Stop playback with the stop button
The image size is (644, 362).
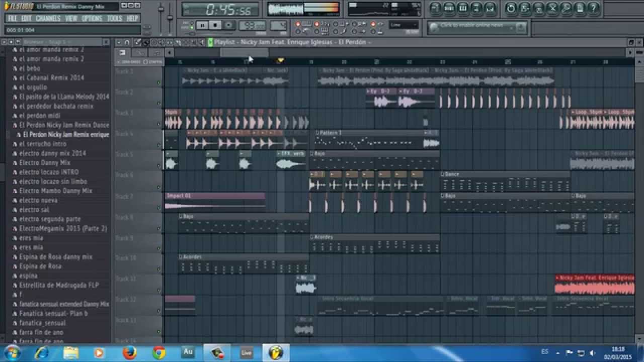215,25
